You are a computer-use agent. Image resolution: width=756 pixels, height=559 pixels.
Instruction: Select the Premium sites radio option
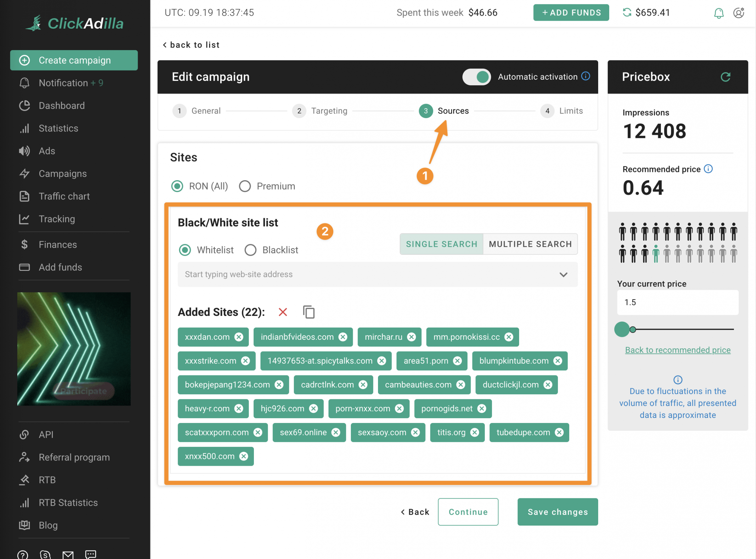point(245,186)
